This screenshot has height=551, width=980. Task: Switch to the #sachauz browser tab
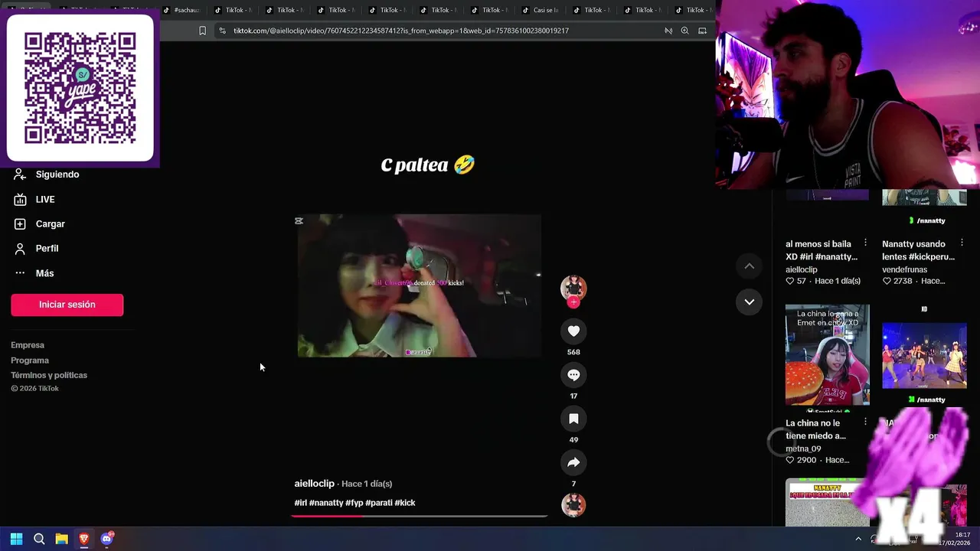181,10
